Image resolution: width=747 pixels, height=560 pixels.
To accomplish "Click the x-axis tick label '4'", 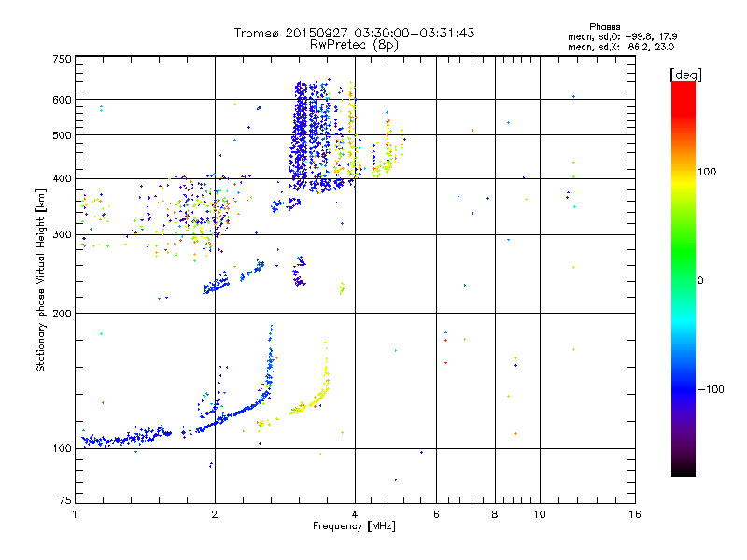I will point(355,515).
